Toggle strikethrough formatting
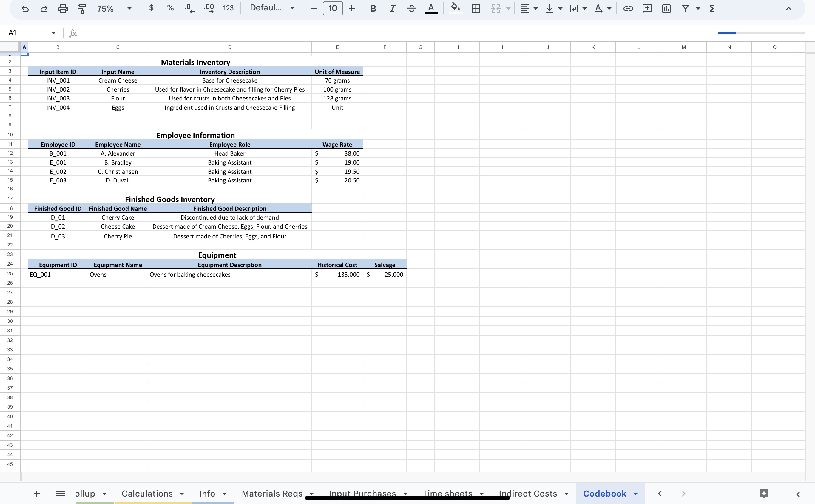 pos(411,8)
